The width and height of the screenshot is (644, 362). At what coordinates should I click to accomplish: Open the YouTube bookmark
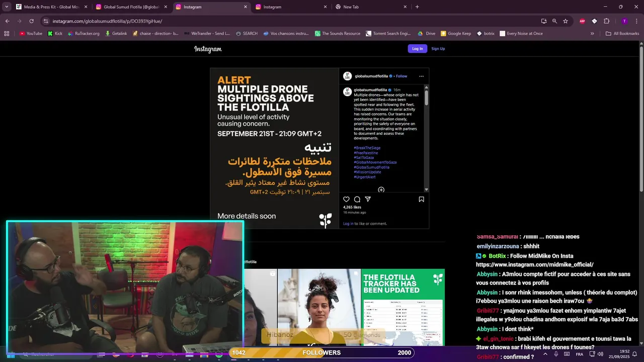coord(31,34)
